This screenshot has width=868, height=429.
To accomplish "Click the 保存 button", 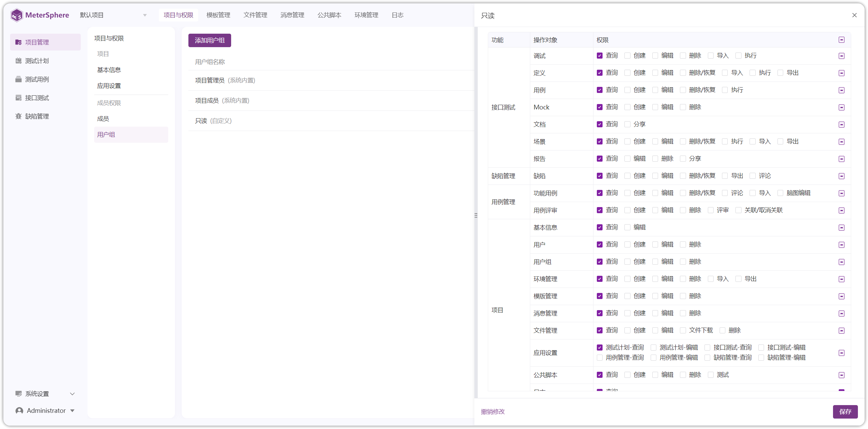I will click(845, 411).
